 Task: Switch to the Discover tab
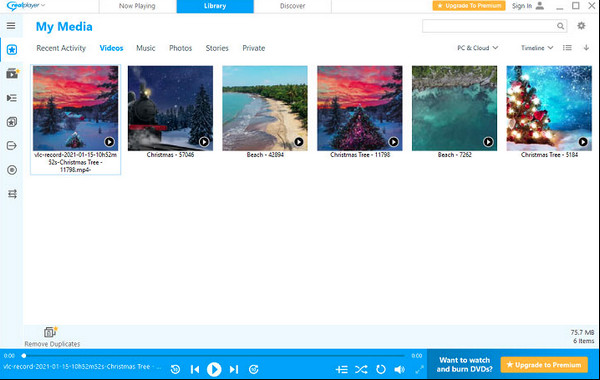pos(292,6)
